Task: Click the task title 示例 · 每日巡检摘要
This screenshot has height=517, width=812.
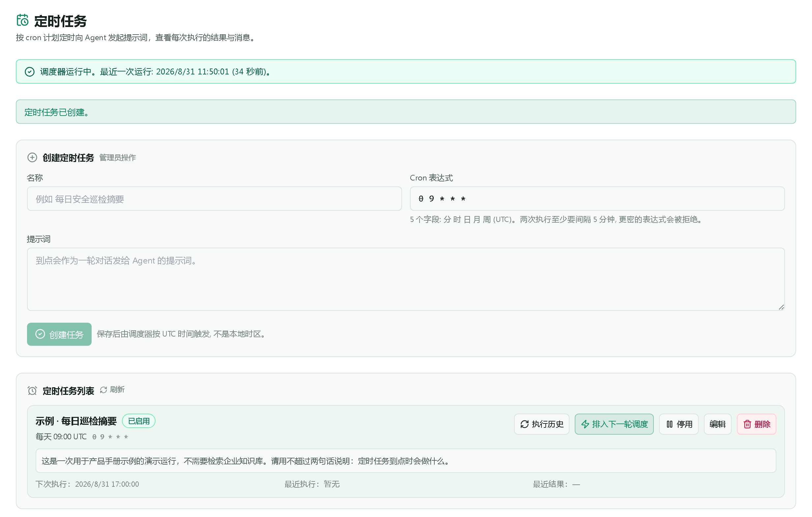Action: [x=76, y=421]
